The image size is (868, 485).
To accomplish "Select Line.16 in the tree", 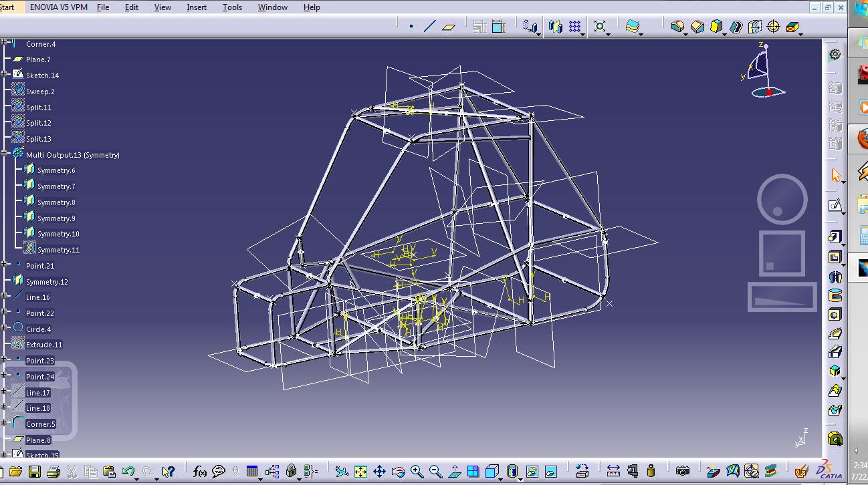I will pyautogui.click(x=37, y=297).
